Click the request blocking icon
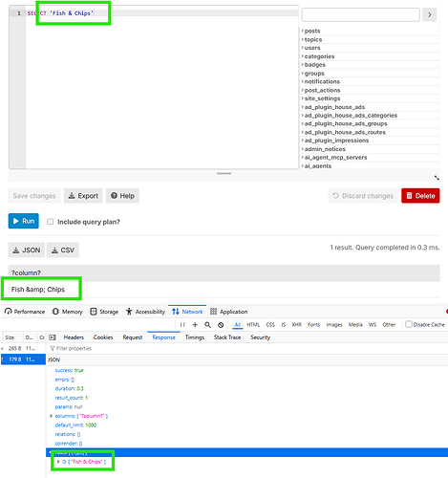This screenshot has width=448, height=478. 221,324
